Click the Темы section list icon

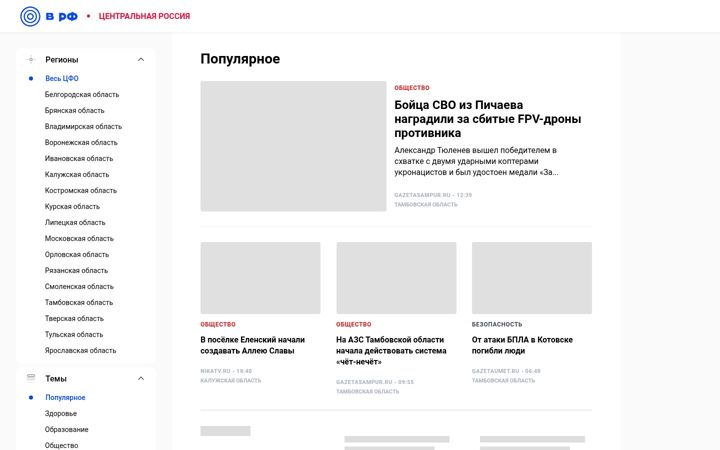click(x=31, y=378)
